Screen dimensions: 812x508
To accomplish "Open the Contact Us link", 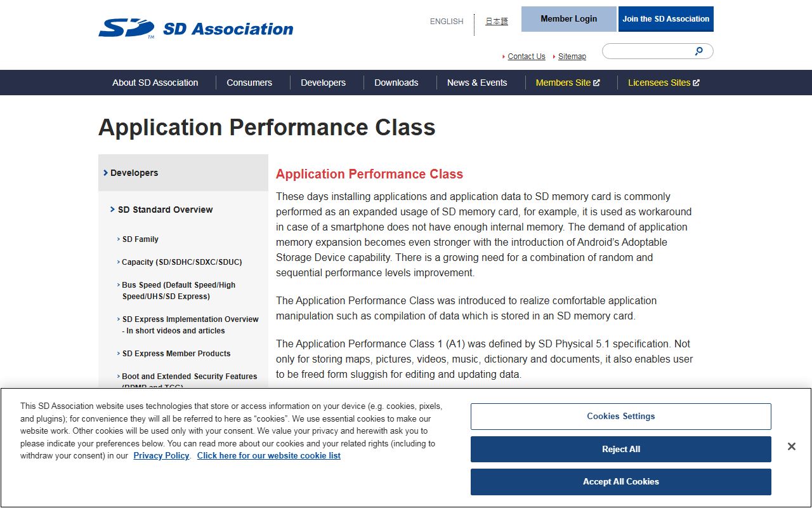I will pyautogui.click(x=527, y=57).
